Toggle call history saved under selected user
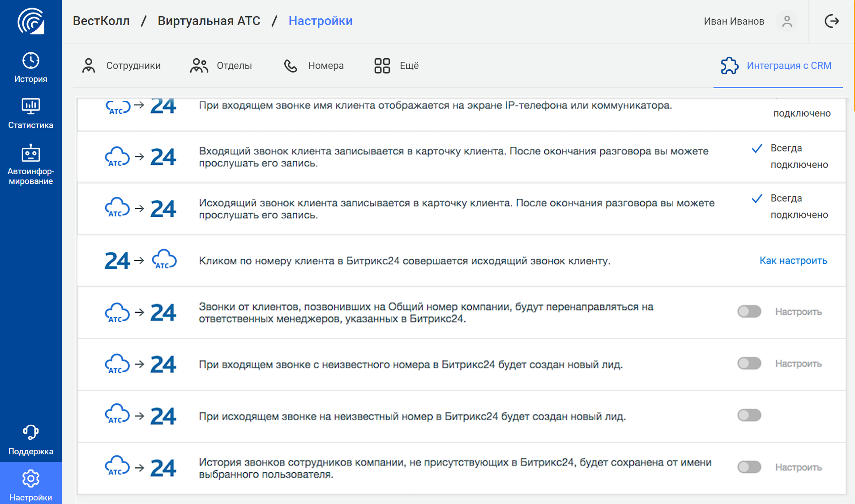Viewport: 855px width, 504px height. tap(749, 467)
